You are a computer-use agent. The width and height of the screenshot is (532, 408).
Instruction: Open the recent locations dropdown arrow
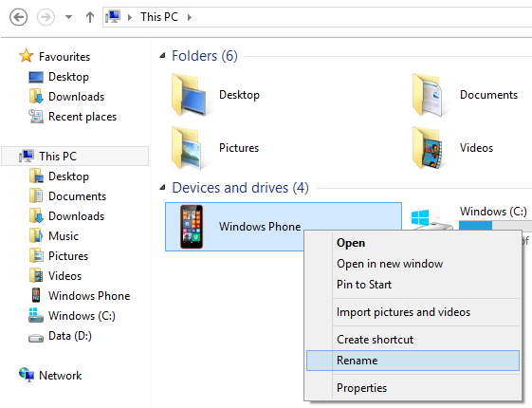coord(68,17)
